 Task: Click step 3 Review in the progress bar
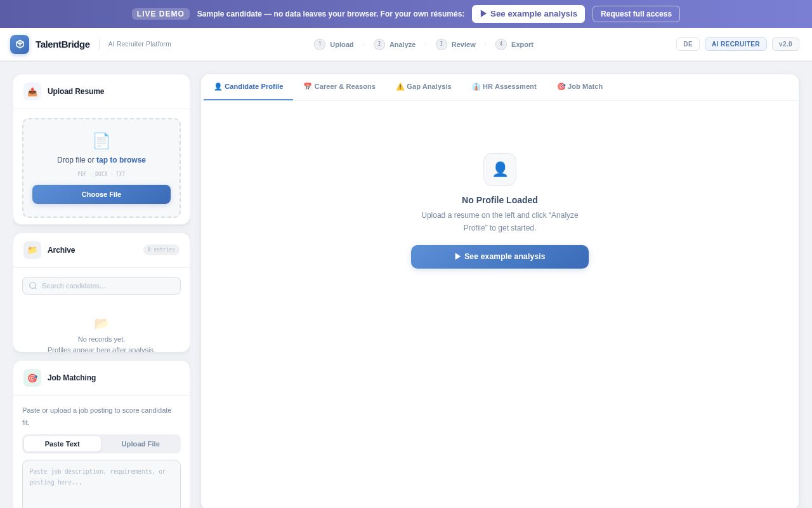(x=455, y=44)
